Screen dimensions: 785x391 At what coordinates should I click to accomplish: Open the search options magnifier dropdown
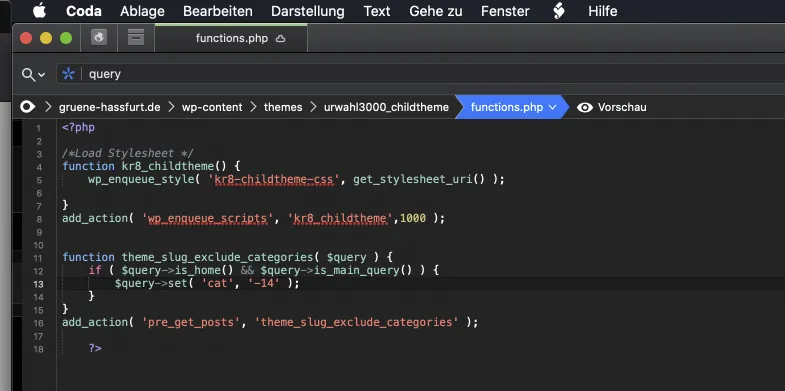point(34,75)
